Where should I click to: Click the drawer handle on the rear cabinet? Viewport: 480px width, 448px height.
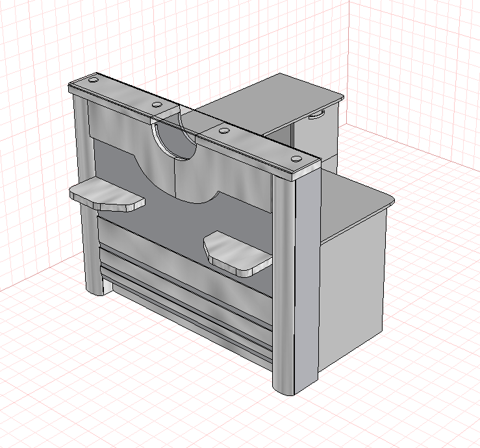coord(316,116)
